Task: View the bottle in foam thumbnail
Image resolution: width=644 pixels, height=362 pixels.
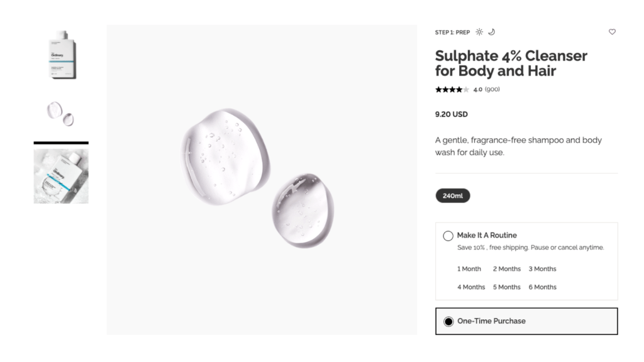Action: [x=61, y=175]
